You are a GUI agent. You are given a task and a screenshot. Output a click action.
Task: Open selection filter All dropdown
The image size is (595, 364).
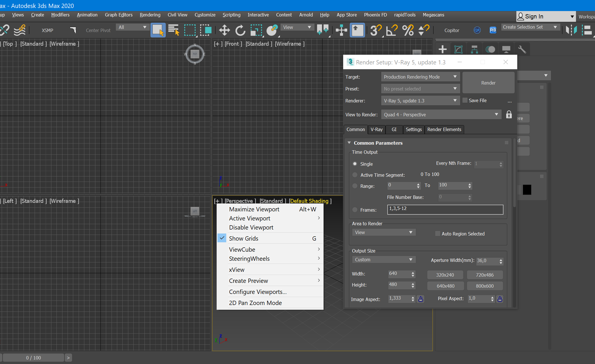point(132,27)
